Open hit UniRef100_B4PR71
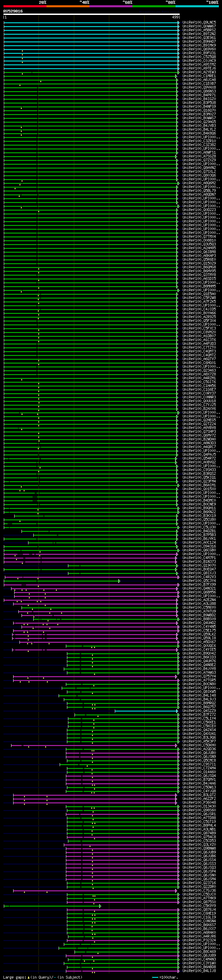 pyautogui.click(x=199, y=95)
